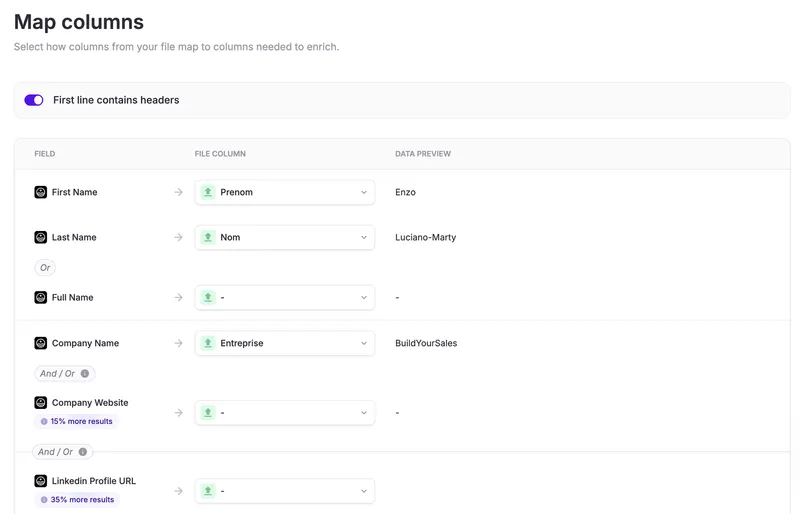This screenshot has width=800, height=514.
Task: Open the Nom file column dropdown
Action: [x=285, y=237]
